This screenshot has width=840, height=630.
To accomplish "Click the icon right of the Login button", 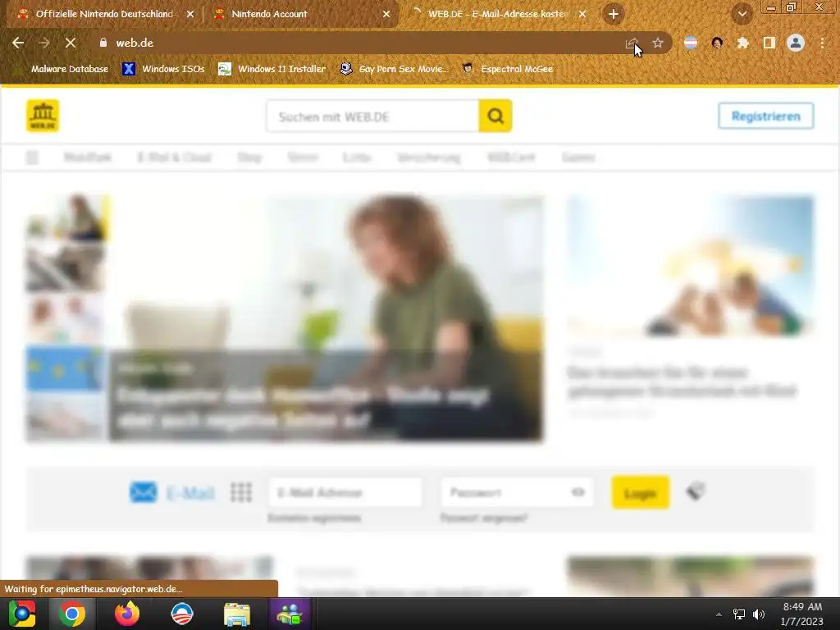I will 696,491.
